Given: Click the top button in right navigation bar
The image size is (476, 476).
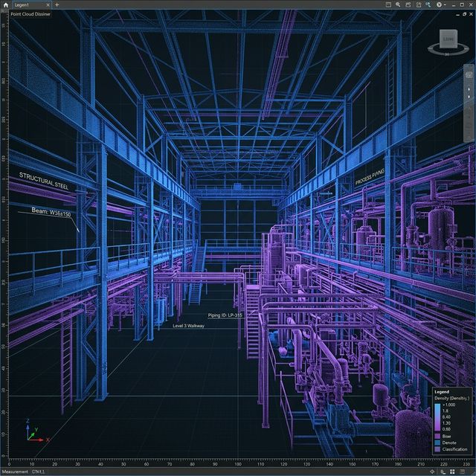Looking at the screenshot, I should pos(469,74).
